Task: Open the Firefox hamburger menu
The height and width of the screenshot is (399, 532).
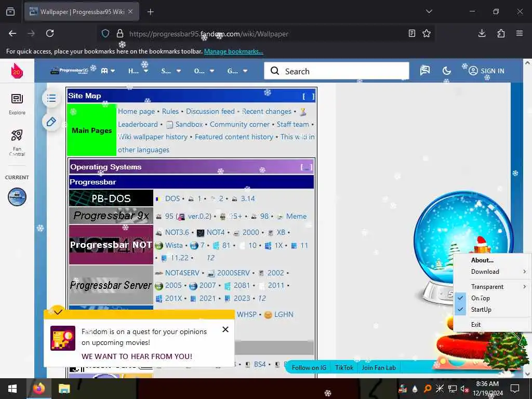Action: point(520,33)
